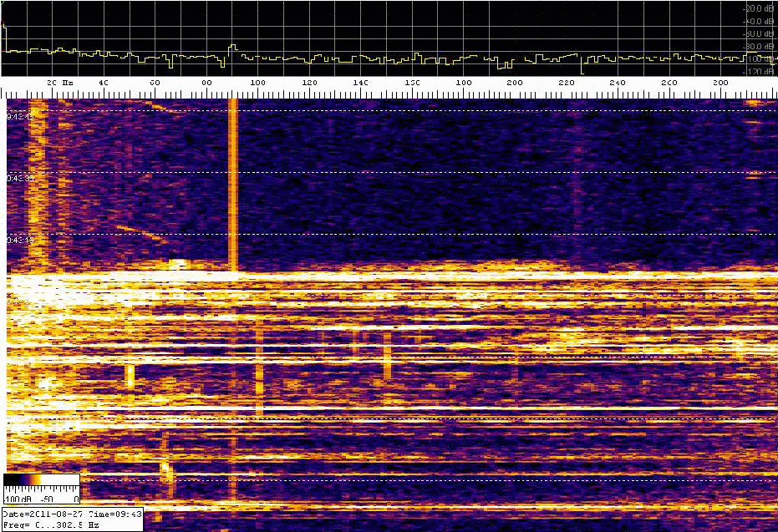Click the 9:43:45 time marker label

pyautogui.click(x=20, y=116)
